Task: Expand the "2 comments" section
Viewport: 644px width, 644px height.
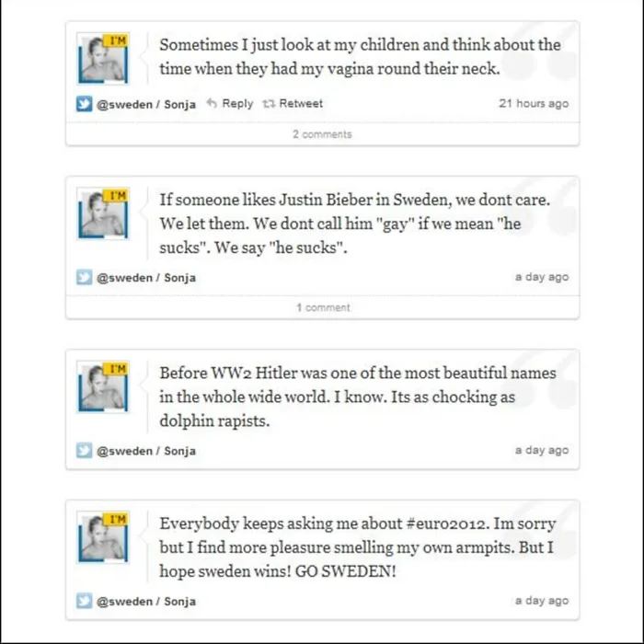Action: [322, 134]
